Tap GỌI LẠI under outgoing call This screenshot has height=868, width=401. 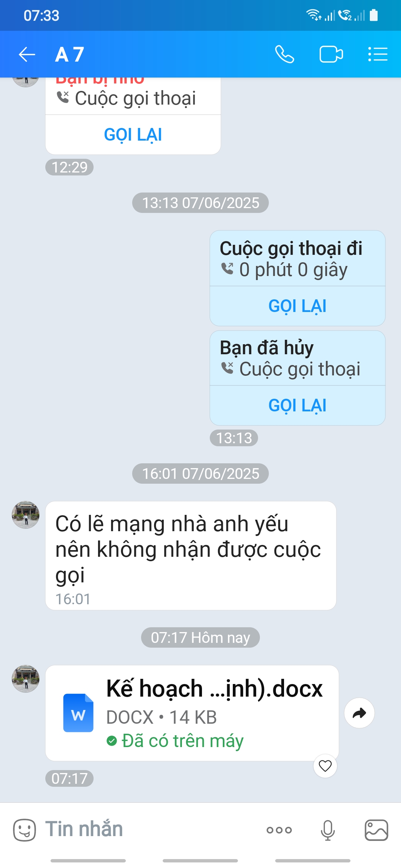click(297, 306)
